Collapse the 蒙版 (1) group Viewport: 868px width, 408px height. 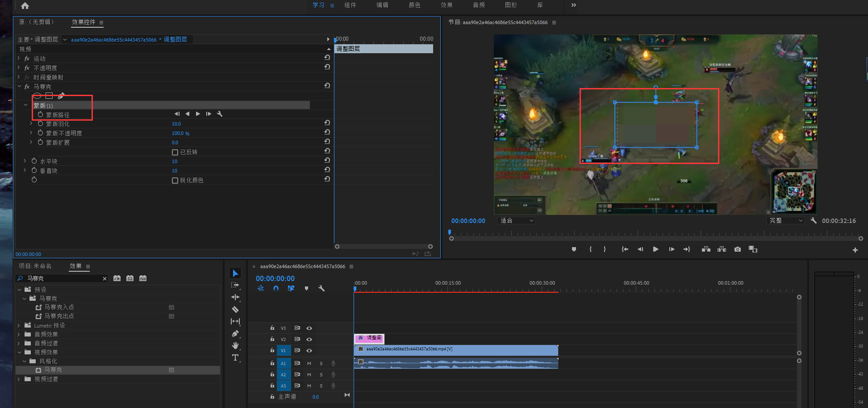pos(25,105)
